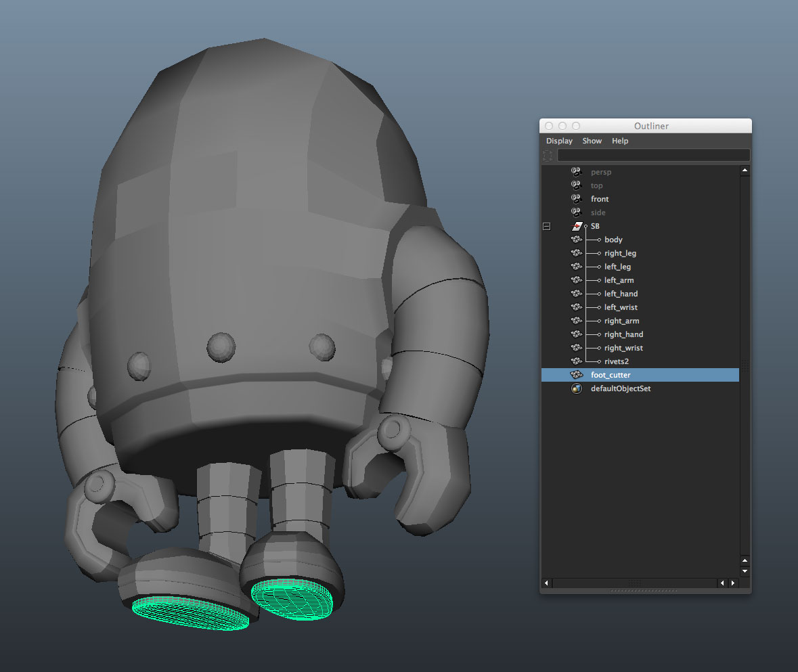
Task: Select the left_hand object
Action: (621, 294)
